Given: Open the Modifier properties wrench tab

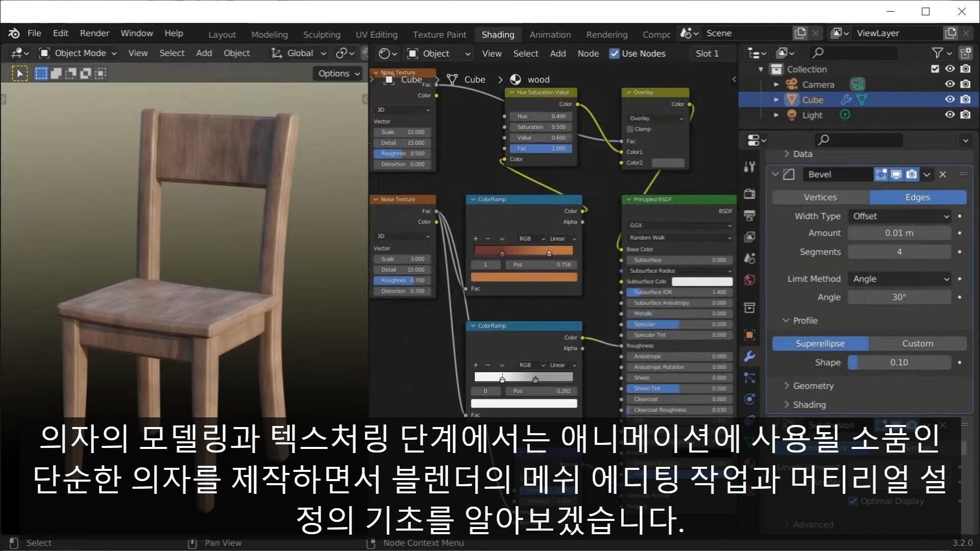Looking at the screenshot, I should (749, 357).
